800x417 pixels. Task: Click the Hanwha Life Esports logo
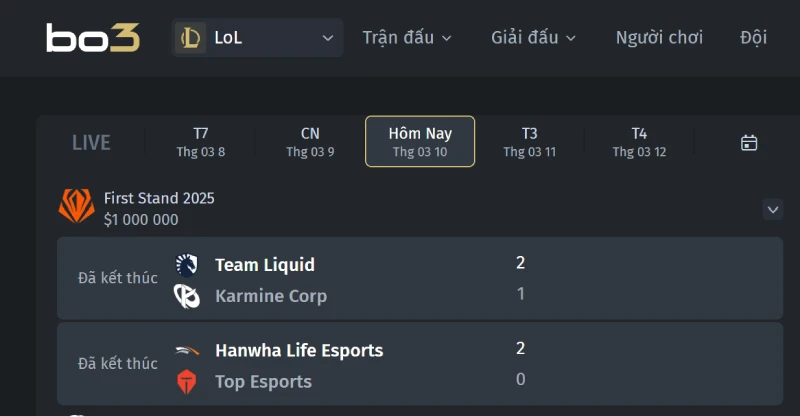pyautogui.click(x=187, y=350)
